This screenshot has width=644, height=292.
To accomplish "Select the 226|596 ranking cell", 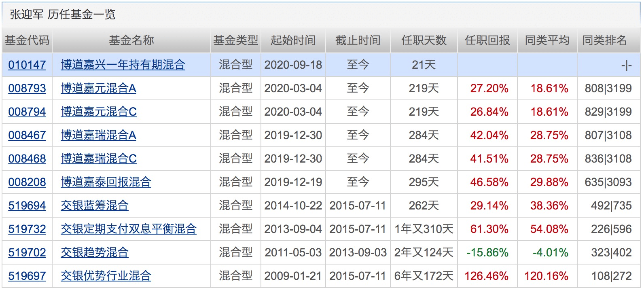I will 608,229.
